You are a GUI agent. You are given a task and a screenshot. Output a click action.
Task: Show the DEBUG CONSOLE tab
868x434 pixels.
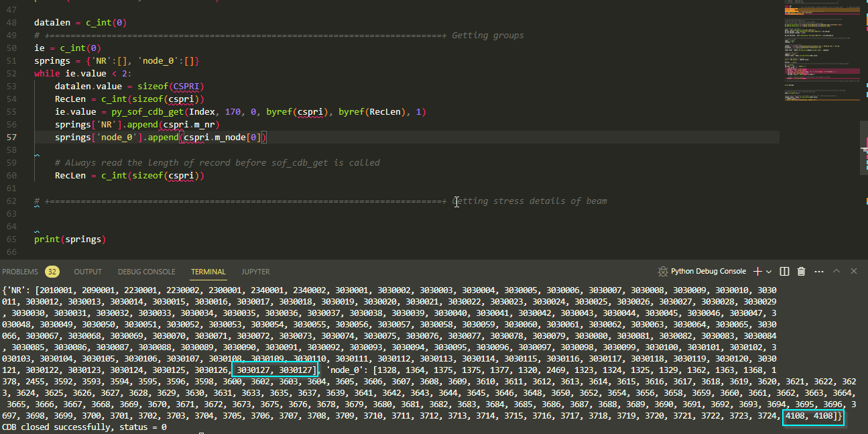pyautogui.click(x=146, y=272)
